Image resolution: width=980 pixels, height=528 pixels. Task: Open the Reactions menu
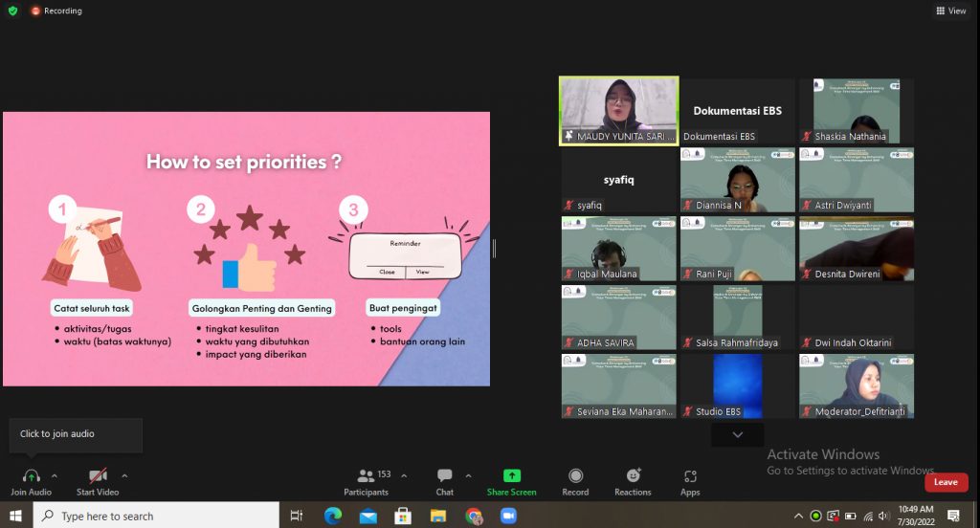click(633, 475)
